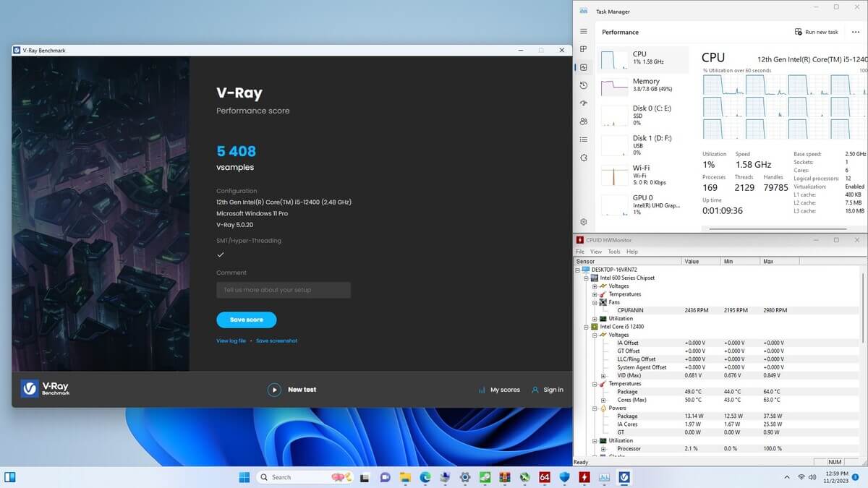Click Sign in on V-Ray Benchmark
The width and height of the screenshot is (868, 488).
(x=548, y=390)
